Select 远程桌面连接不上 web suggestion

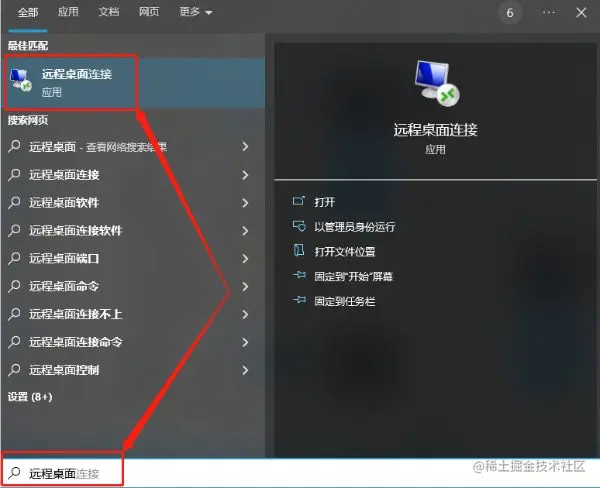tap(130, 314)
